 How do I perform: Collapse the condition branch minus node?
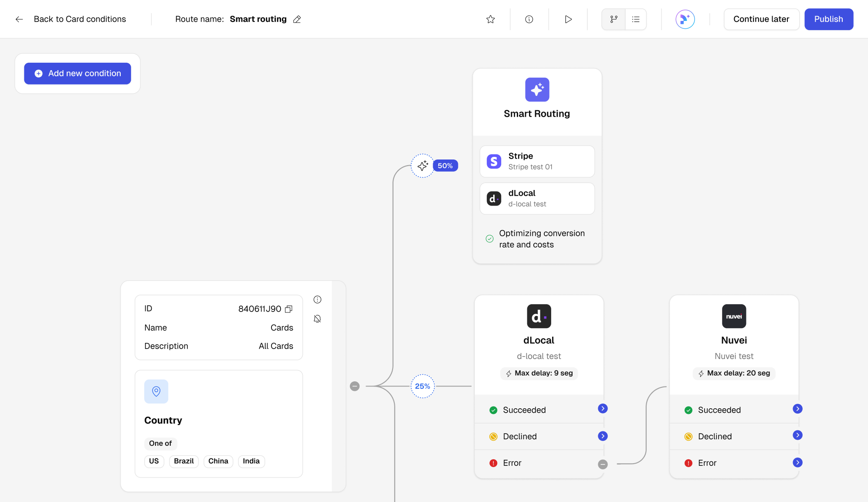coord(355,386)
